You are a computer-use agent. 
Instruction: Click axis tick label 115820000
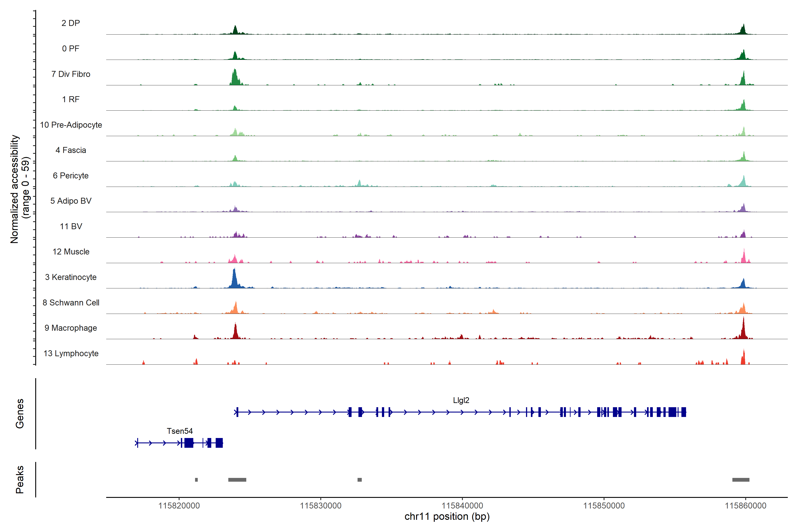[x=179, y=506]
